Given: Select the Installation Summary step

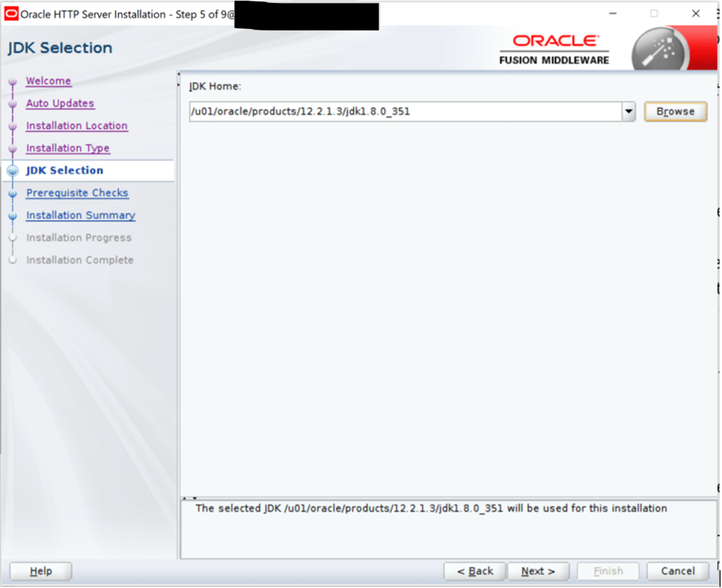Looking at the screenshot, I should click(80, 216).
